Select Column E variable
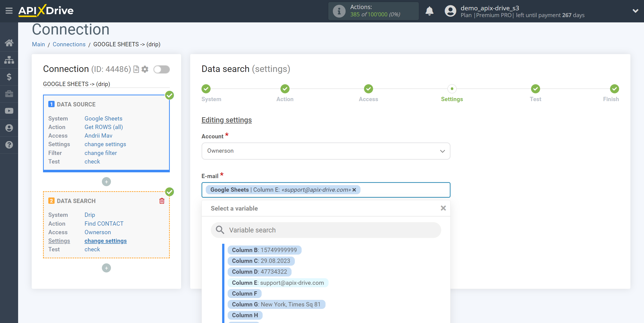 pyautogui.click(x=278, y=283)
